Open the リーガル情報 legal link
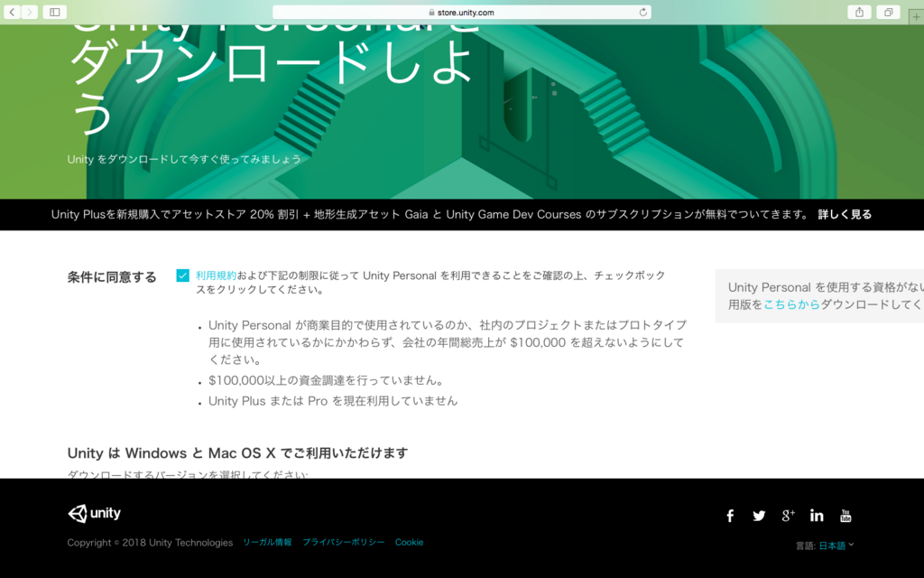The width and height of the screenshot is (924, 578). pos(267,542)
